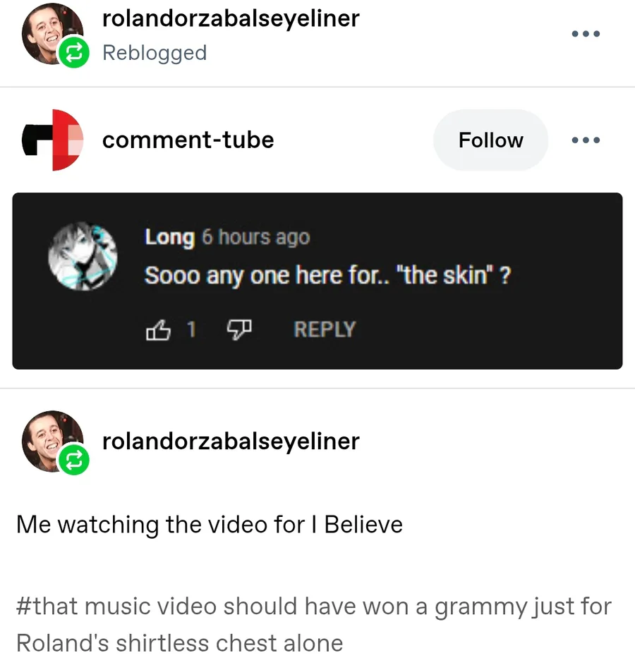Open the comment-tube blog name link
This screenshot has height=672, width=635.
click(188, 140)
